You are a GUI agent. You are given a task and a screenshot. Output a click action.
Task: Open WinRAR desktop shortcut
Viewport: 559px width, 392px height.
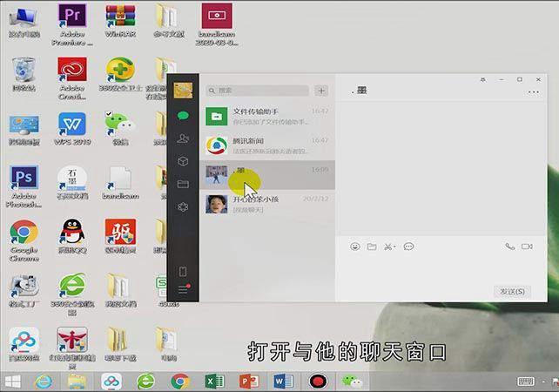coord(120,21)
